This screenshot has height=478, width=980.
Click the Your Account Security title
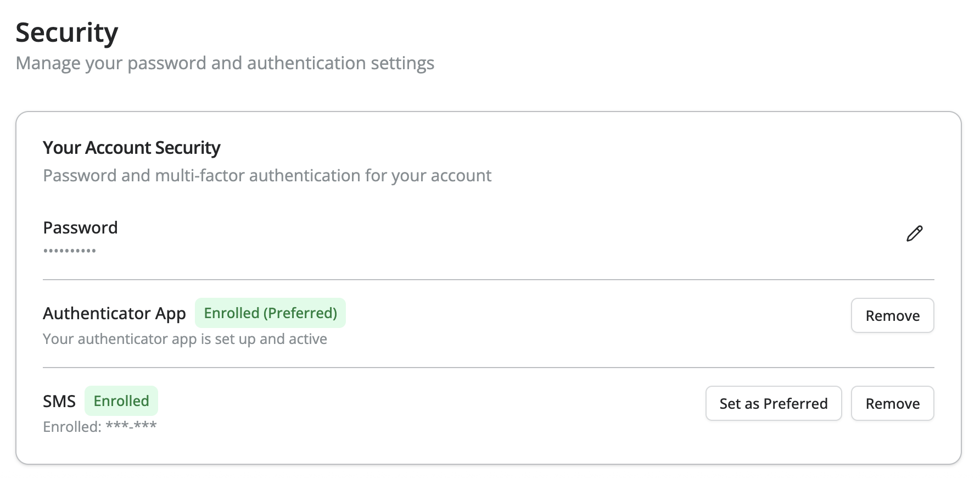(x=131, y=147)
